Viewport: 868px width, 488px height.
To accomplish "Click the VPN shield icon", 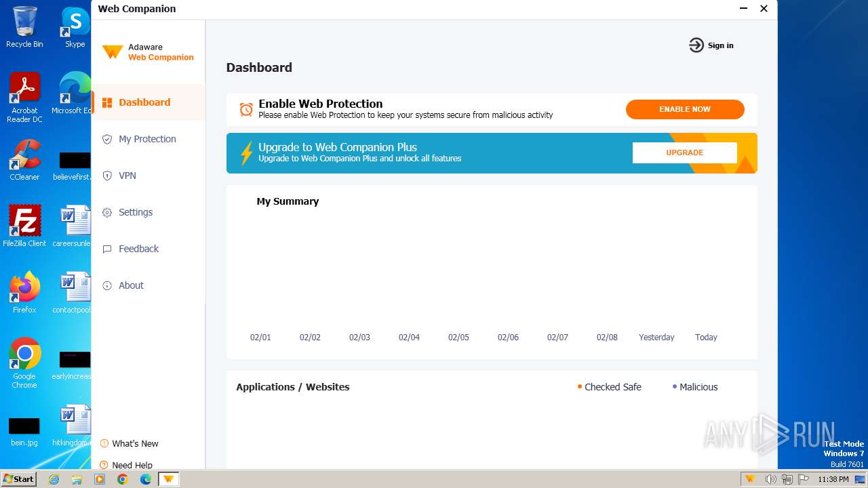I will point(107,176).
